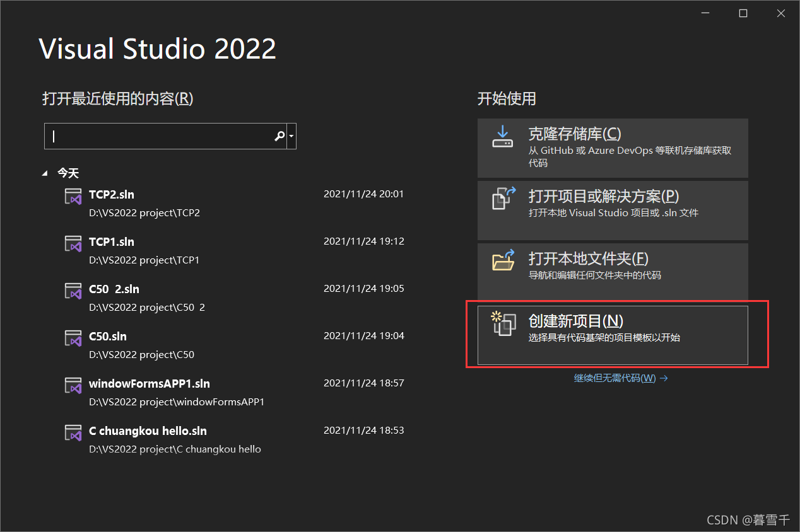Click timestamp 2021/11/24 19:04

tap(363, 336)
